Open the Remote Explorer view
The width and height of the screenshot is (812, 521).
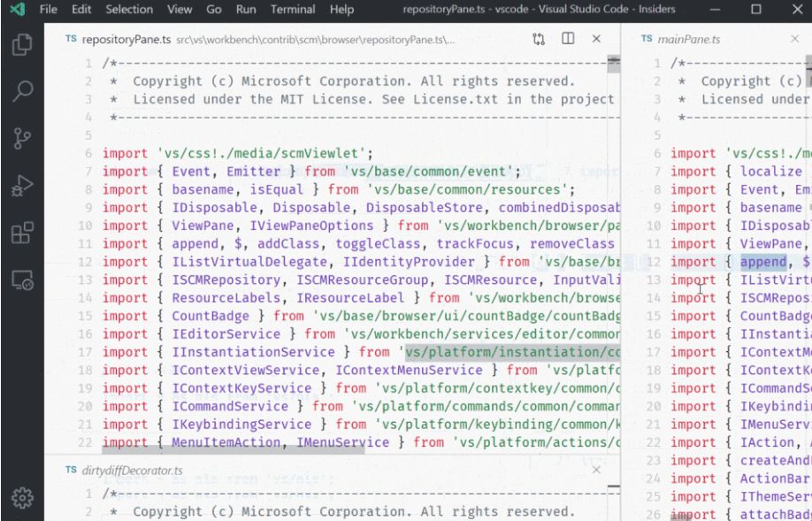coord(22,280)
